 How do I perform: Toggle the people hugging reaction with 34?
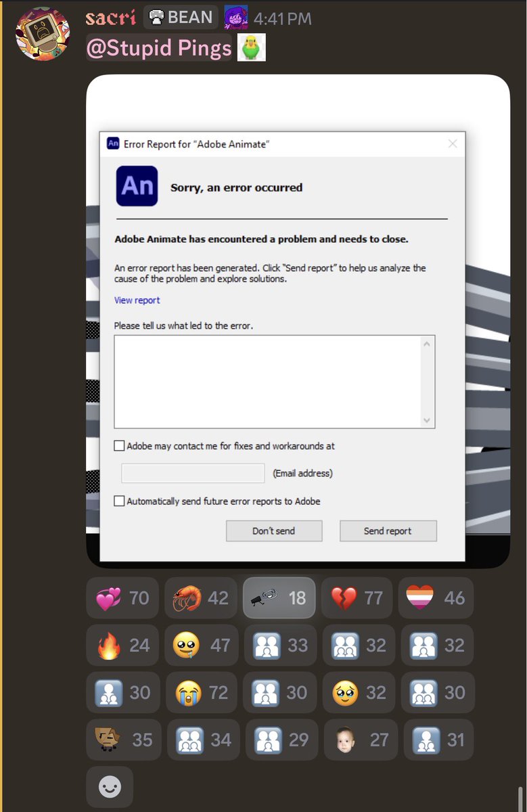(204, 740)
